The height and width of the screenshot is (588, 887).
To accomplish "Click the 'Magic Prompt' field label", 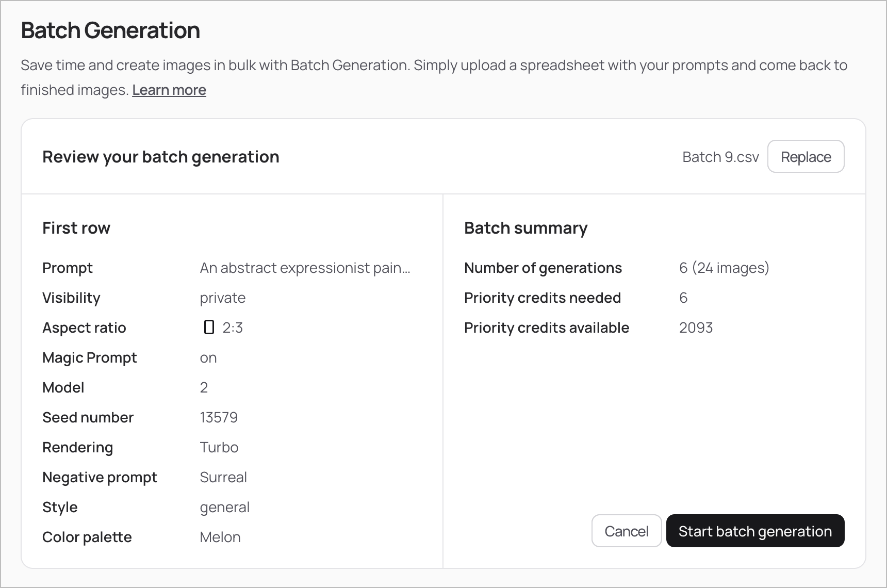I will (90, 358).
